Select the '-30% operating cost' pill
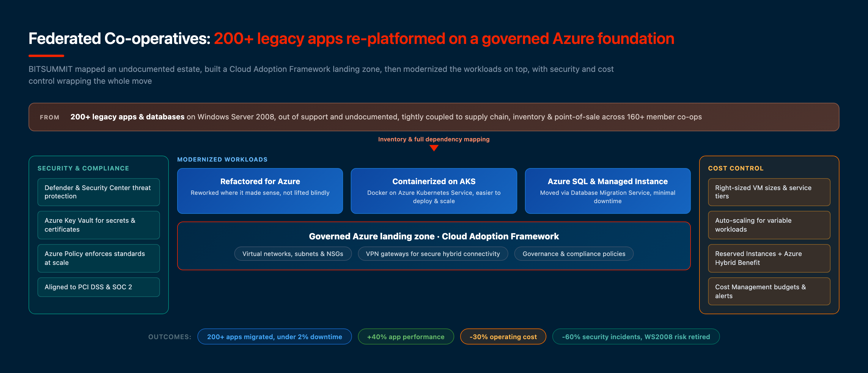This screenshot has height=373, width=868. (x=503, y=337)
